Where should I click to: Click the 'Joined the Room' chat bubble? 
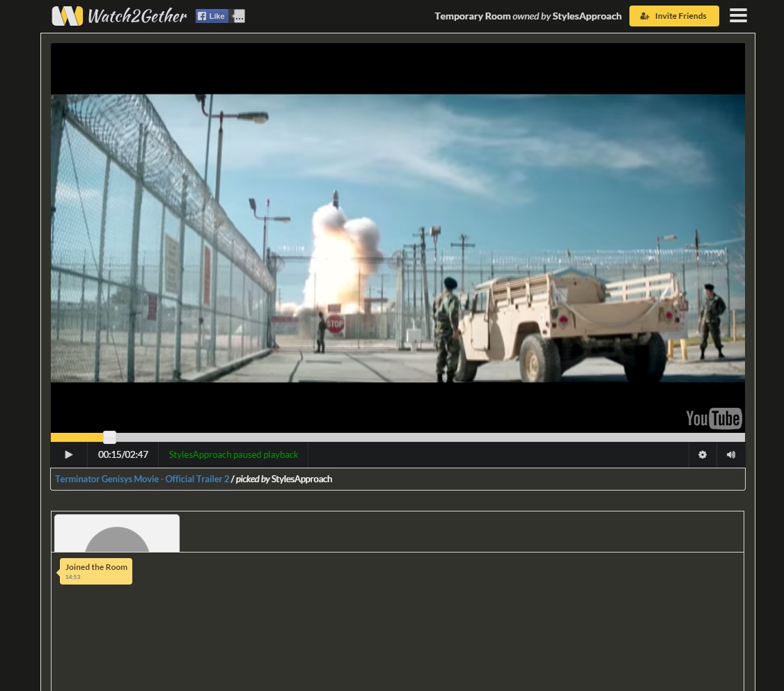pos(96,571)
